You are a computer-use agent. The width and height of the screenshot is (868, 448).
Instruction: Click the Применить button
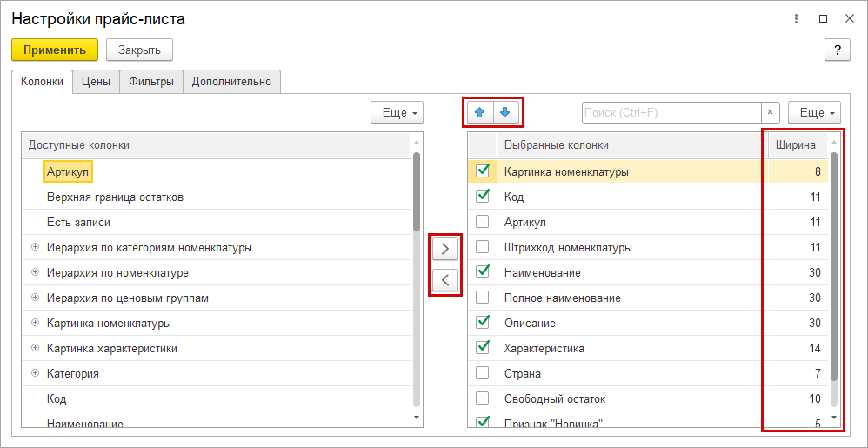tap(55, 50)
